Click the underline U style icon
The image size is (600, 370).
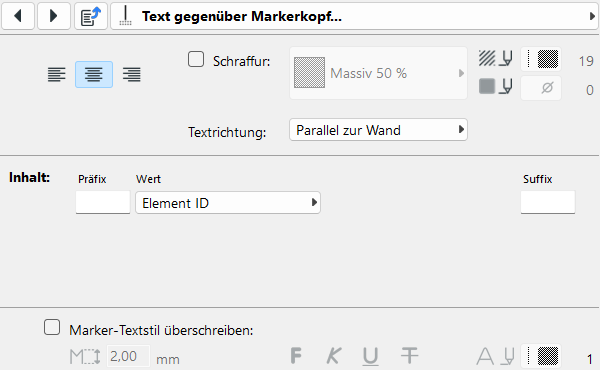click(x=370, y=356)
